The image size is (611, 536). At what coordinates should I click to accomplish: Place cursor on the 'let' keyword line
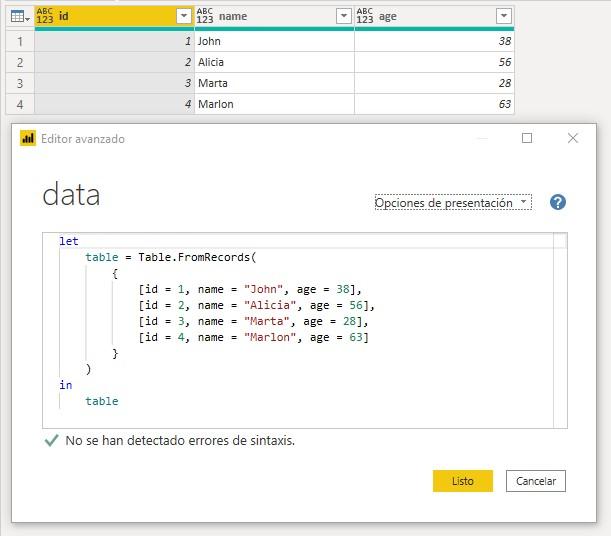pyautogui.click(x=69, y=241)
